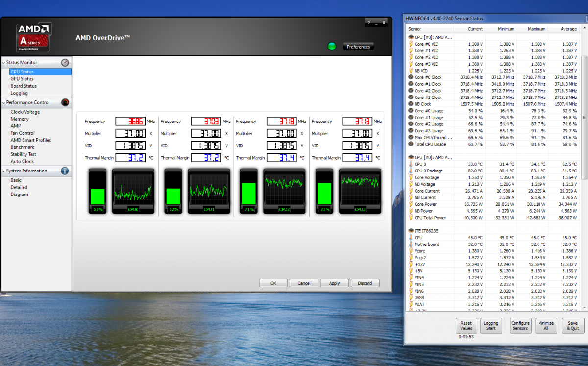Click the lightning icon for Vcore sensor

tap(411, 251)
